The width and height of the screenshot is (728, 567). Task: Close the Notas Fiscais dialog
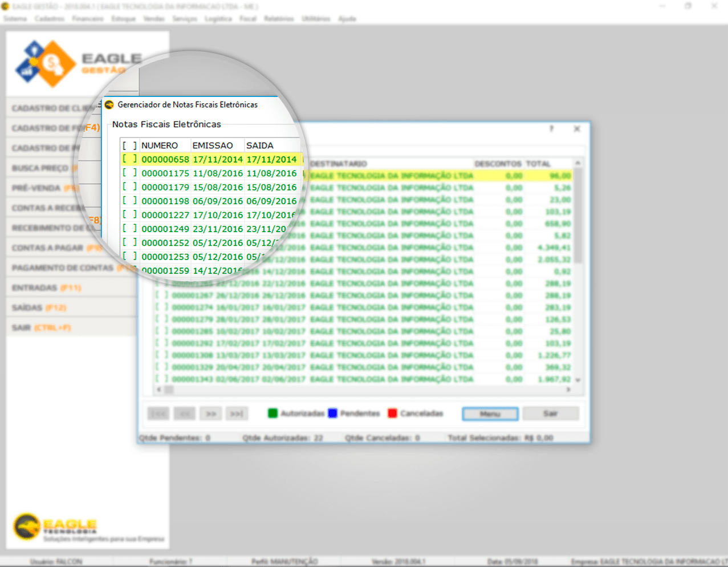click(577, 129)
